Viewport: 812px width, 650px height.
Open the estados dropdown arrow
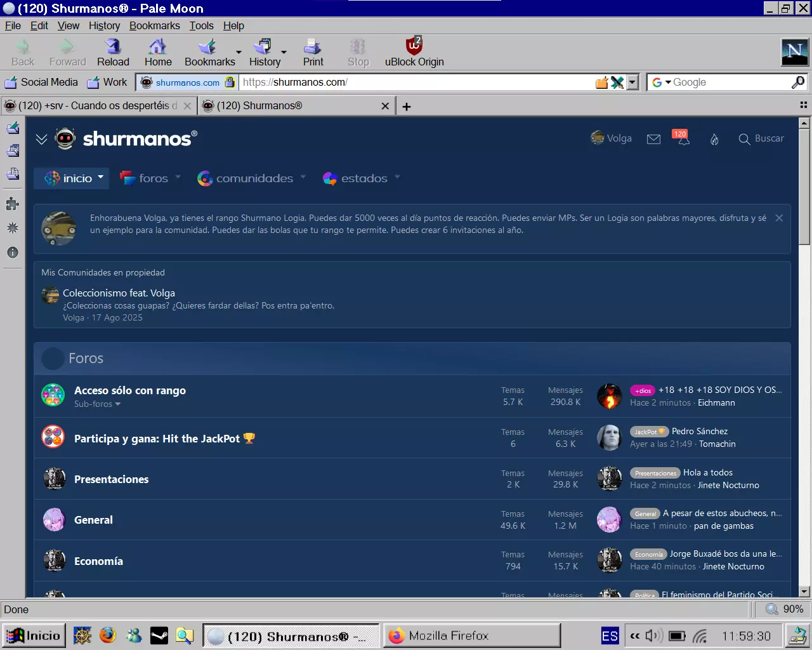click(397, 177)
